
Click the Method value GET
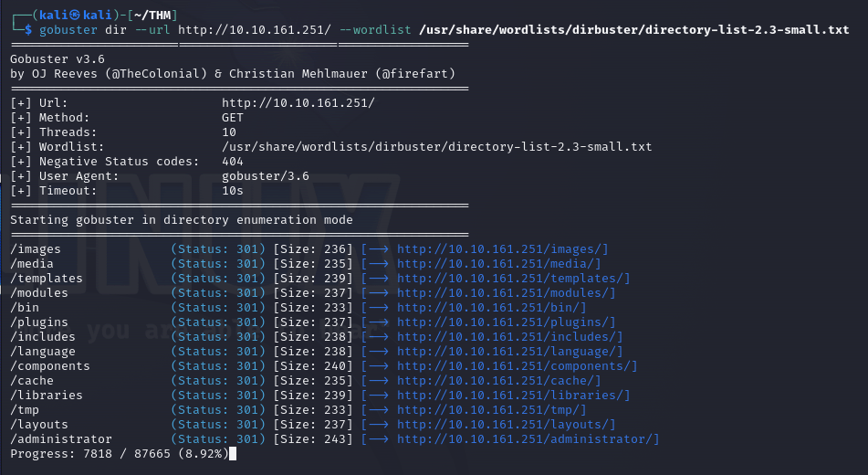pyautogui.click(x=233, y=118)
